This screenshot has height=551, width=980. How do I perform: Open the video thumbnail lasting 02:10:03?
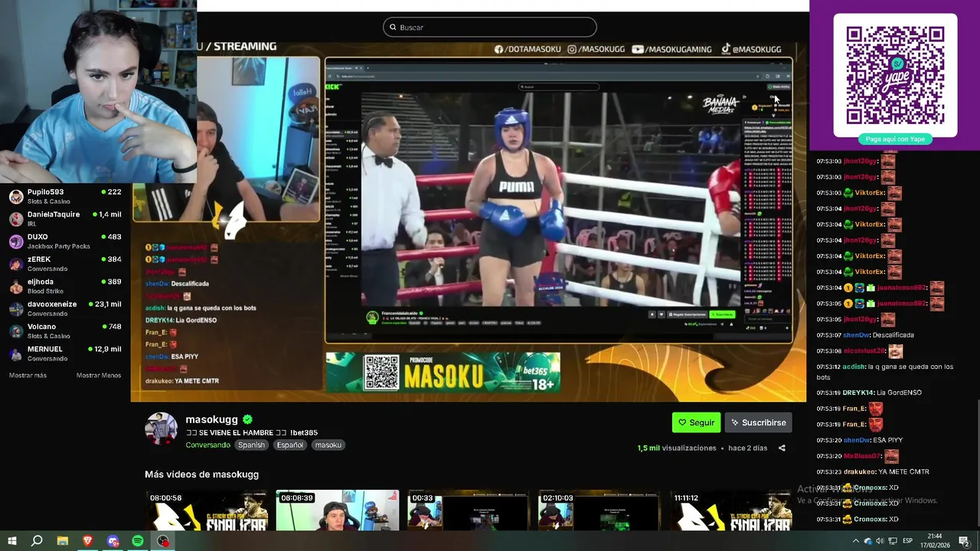click(599, 510)
